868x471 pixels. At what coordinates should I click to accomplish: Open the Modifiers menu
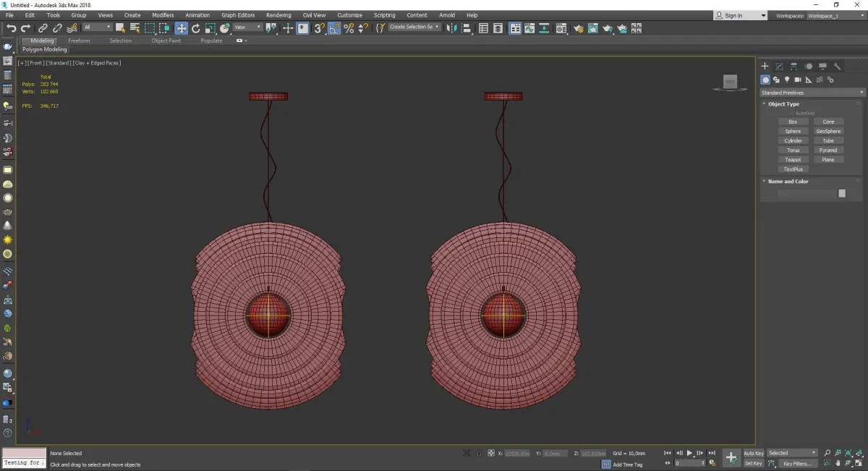coord(163,15)
